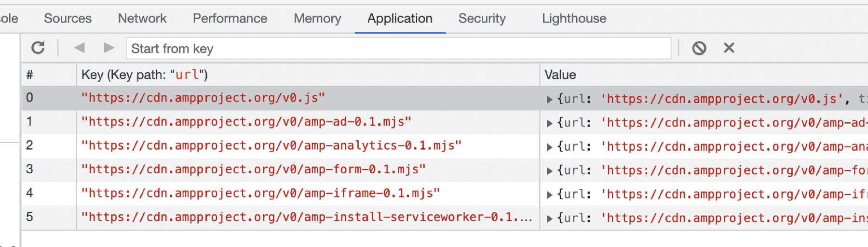Open the Network tab
The image size is (868, 247).
(x=142, y=18)
